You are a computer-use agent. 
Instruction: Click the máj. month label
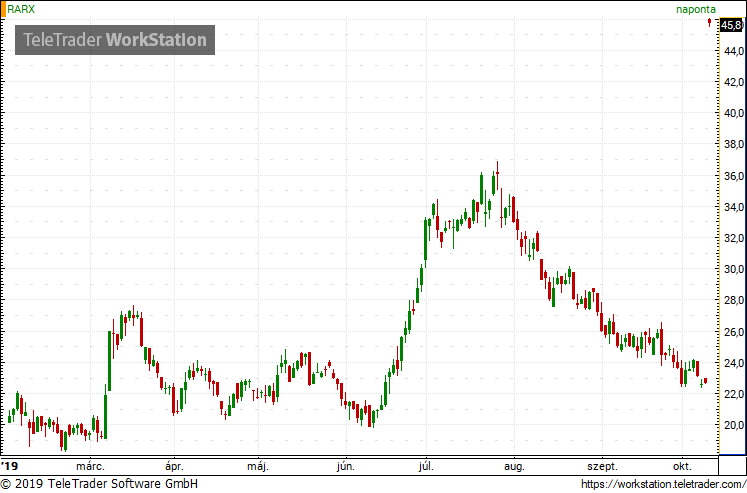pos(258,466)
